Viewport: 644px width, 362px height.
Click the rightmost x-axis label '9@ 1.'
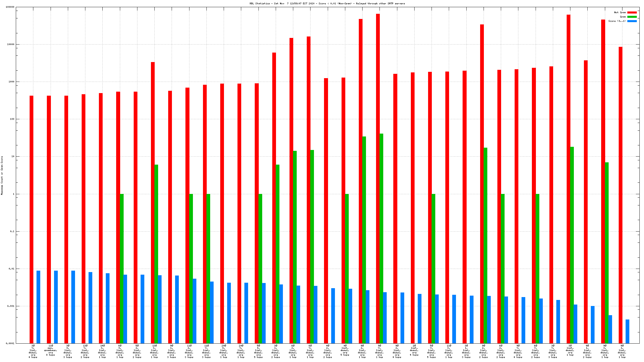[622, 351]
